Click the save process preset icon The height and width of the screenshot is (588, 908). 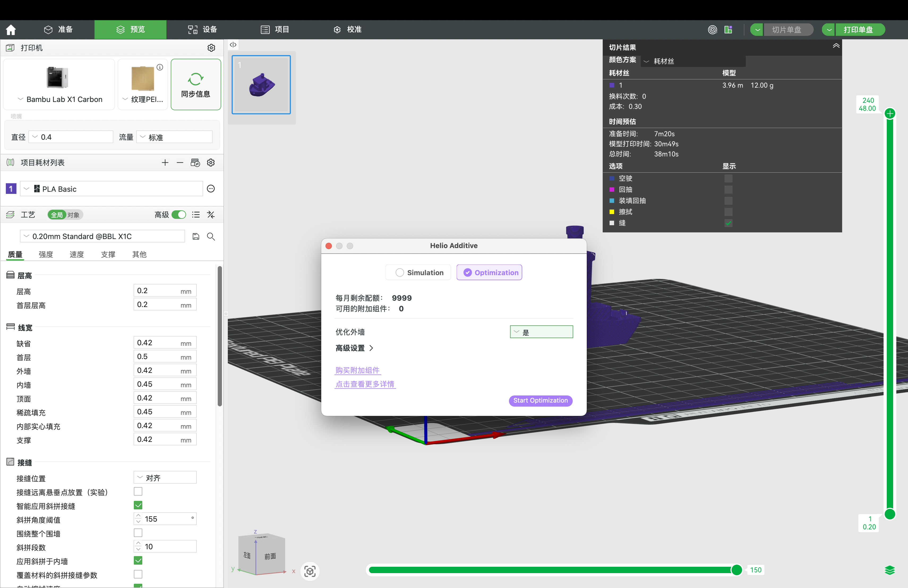click(196, 236)
